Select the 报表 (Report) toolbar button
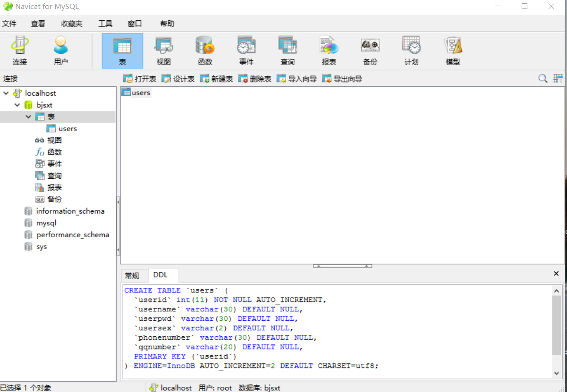 pyautogui.click(x=329, y=51)
